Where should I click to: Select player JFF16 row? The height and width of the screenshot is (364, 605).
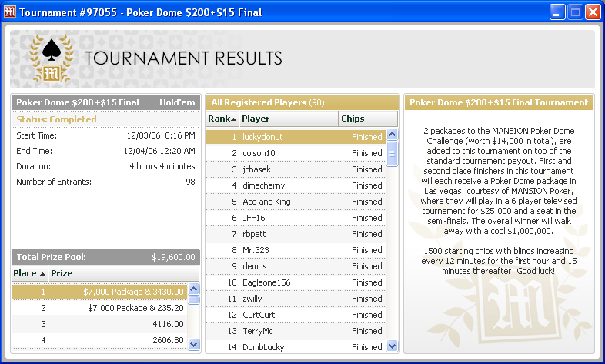coord(296,219)
